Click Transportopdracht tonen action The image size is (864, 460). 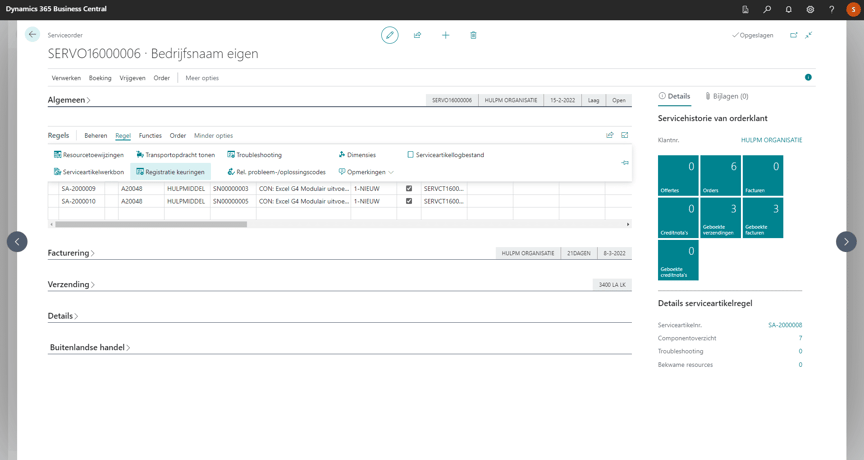pyautogui.click(x=176, y=155)
